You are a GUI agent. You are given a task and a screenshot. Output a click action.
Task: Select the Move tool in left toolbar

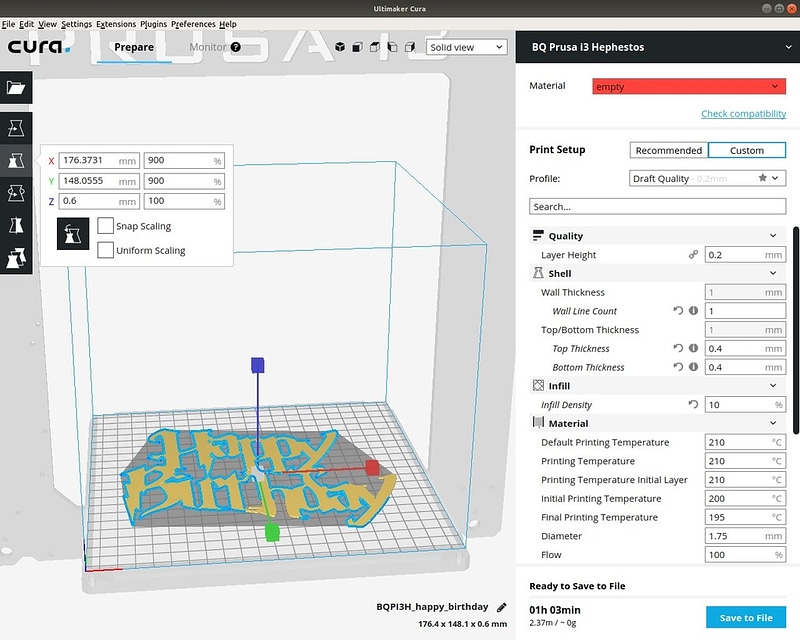tap(16, 128)
